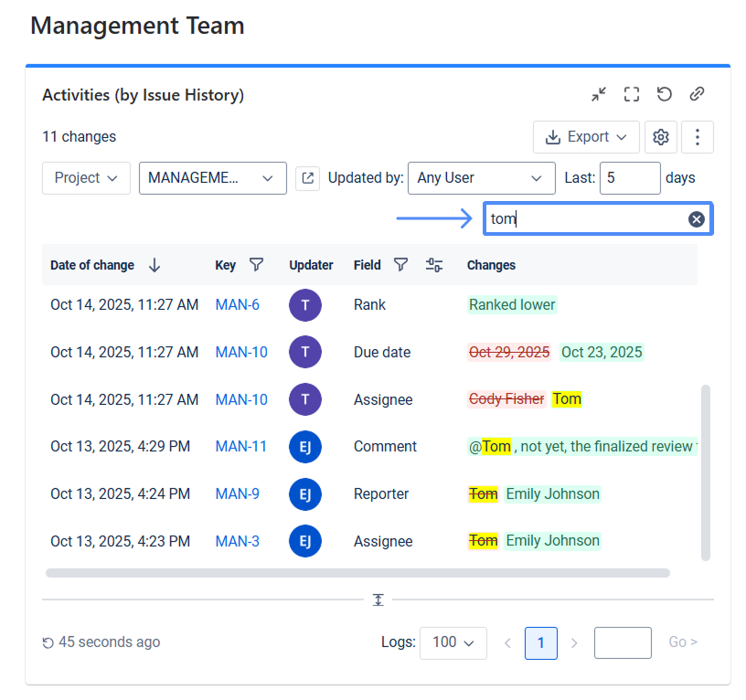
Task: Open the MAN-6 issue link
Action: pos(238,305)
